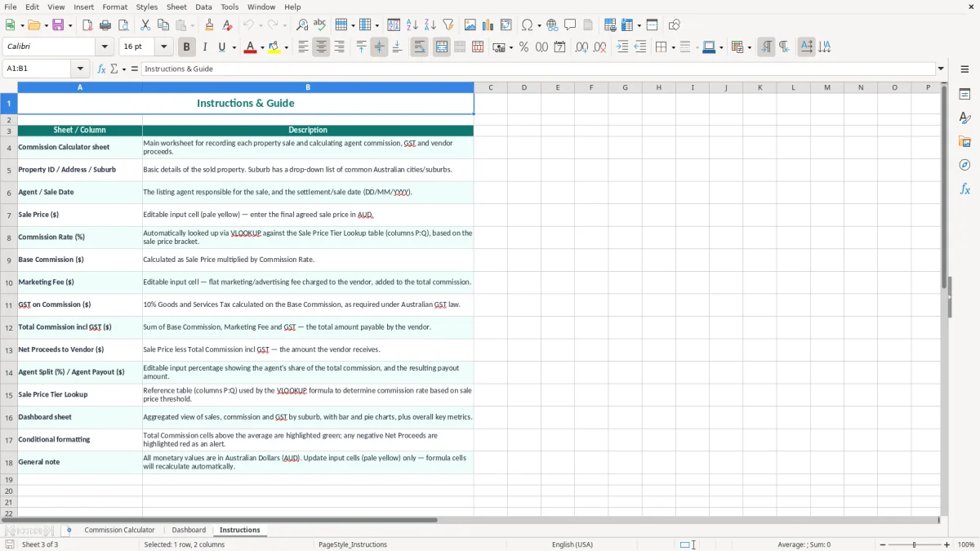Expand the formula bar arrow
This screenshot has width=980, height=551.
tap(941, 69)
